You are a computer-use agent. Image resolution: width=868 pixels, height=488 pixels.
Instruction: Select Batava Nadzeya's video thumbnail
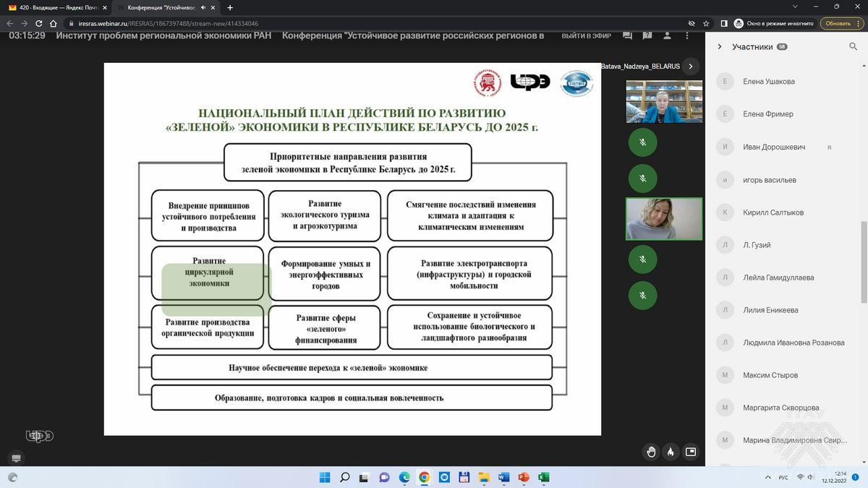(664, 101)
